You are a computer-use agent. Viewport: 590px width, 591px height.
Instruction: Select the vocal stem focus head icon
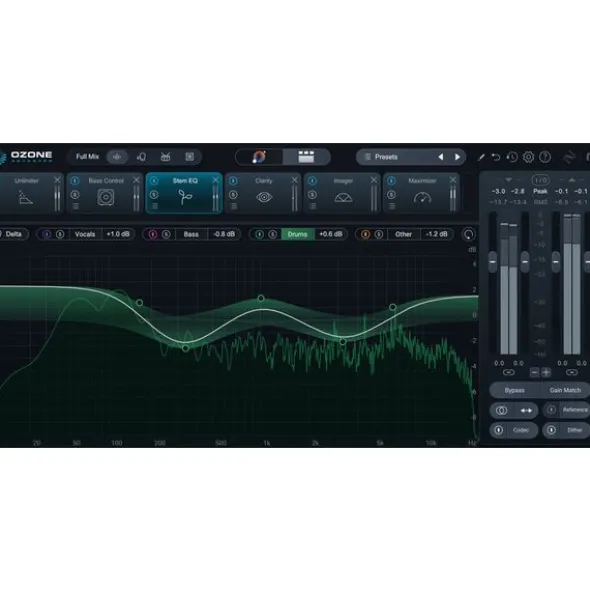tap(141, 157)
